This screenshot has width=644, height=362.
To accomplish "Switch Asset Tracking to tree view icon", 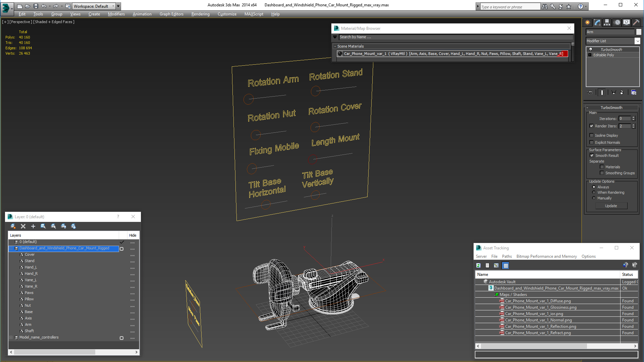I will tap(496, 265).
